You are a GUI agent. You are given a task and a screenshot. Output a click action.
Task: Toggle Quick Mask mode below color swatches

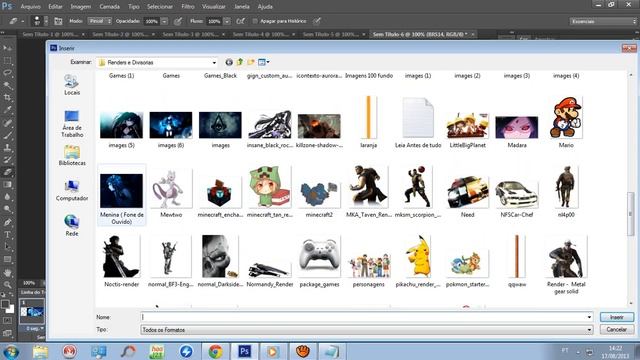click(7, 321)
